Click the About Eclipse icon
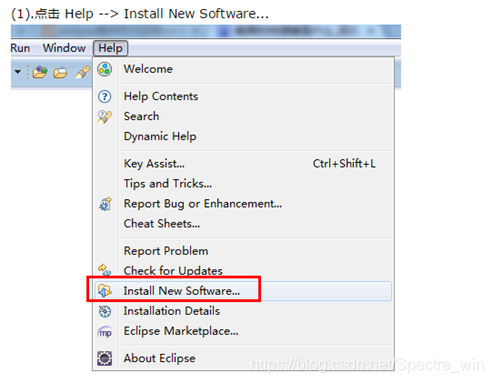The height and width of the screenshot is (383, 493). 105,359
